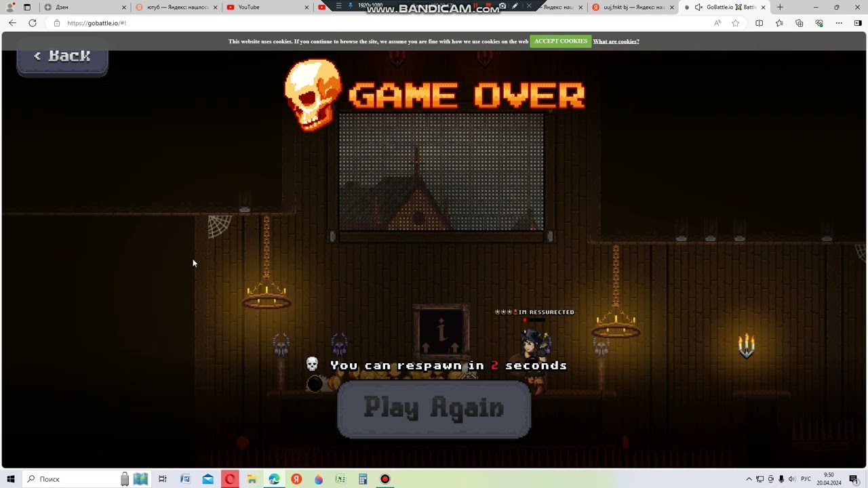Open a new browser tab
The width and height of the screenshot is (868, 488).
[780, 7]
